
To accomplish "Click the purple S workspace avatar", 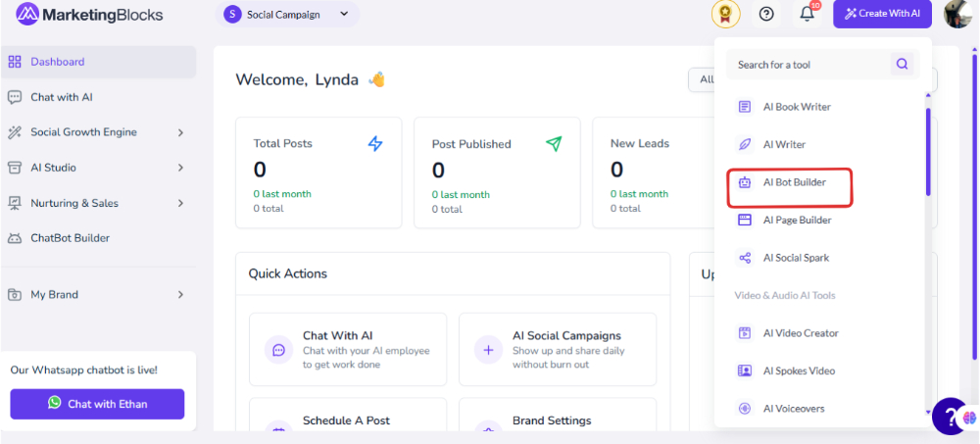I will coord(232,14).
